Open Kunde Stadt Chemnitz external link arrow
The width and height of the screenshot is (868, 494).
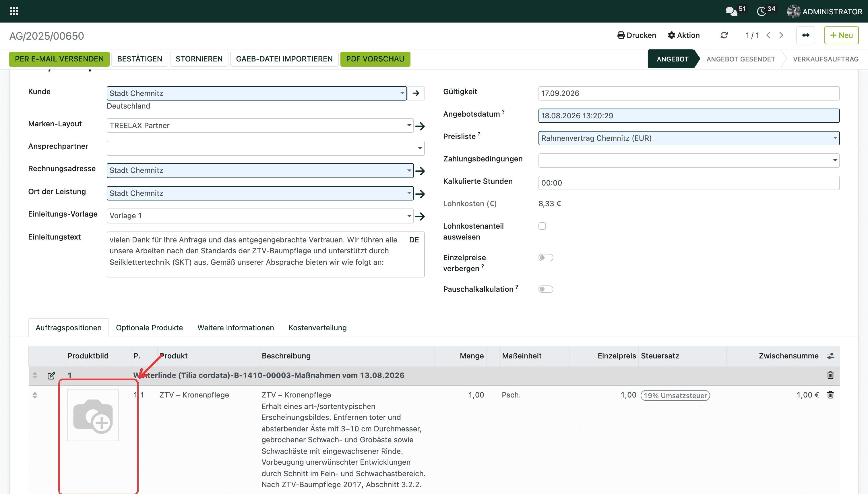click(x=416, y=93)
